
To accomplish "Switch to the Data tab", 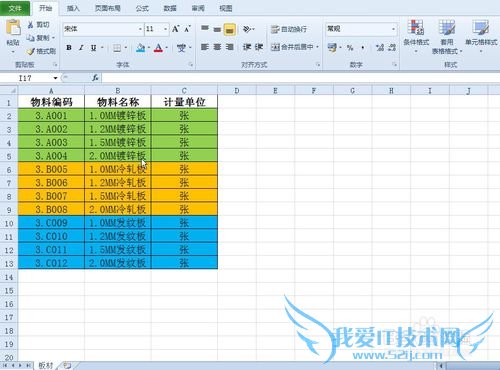I will pos(170,8).
